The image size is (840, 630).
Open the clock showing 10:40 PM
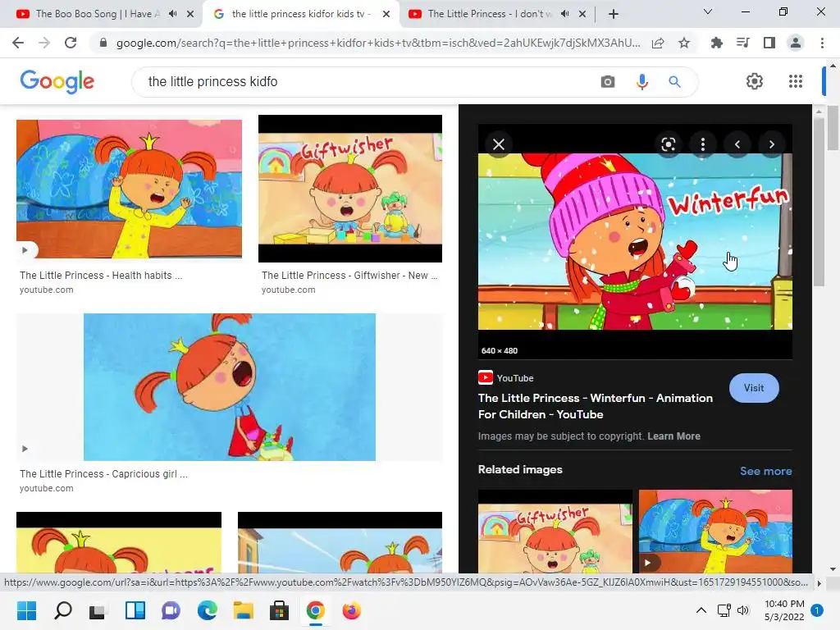784,610
